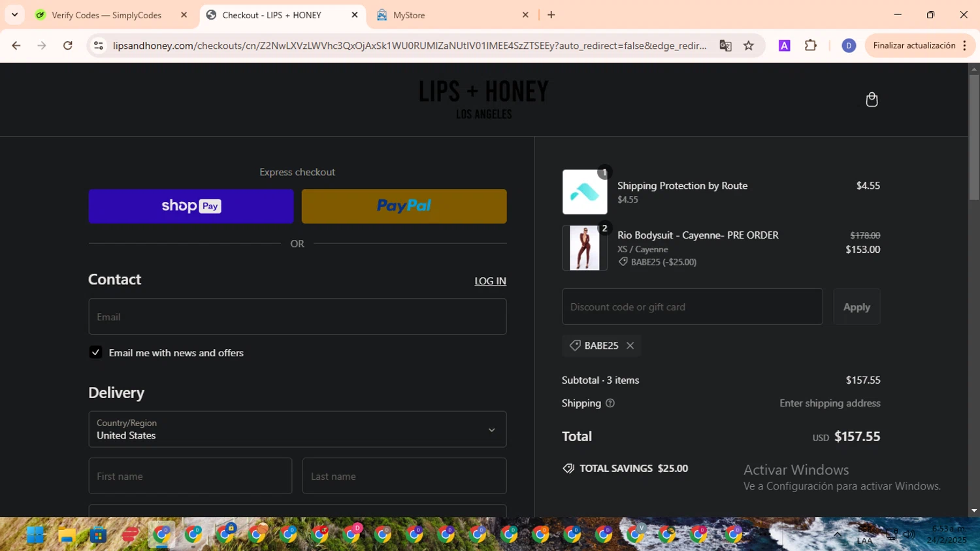Open the Extensions puzzle icon
The width and height of the screenshot is (980, 551).
[811, 46]
